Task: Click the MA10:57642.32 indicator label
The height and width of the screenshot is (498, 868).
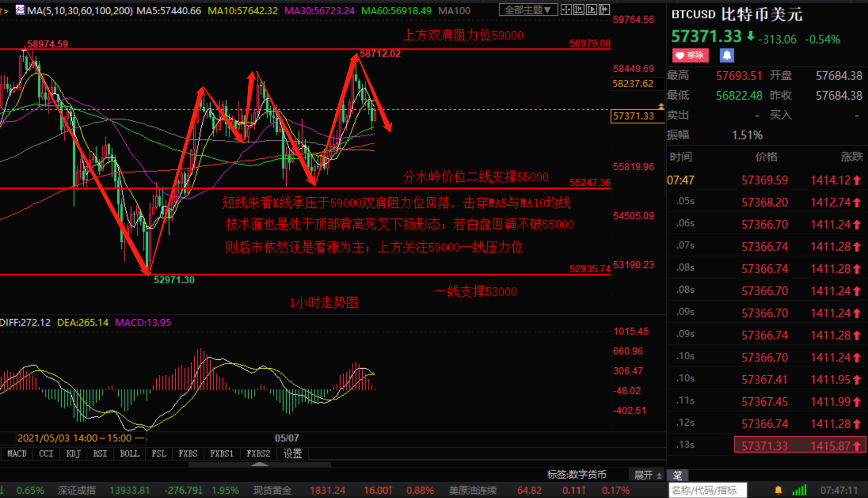Action: [243, 11]
